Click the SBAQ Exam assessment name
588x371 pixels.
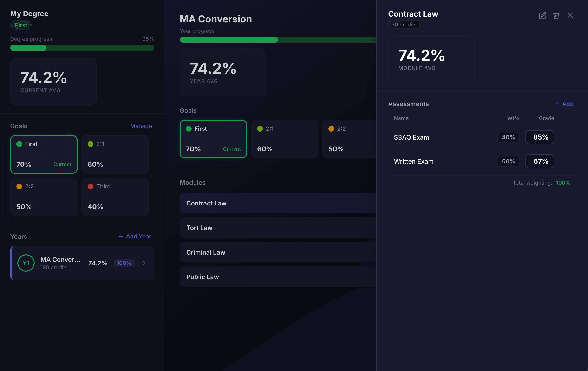point(412,137)
